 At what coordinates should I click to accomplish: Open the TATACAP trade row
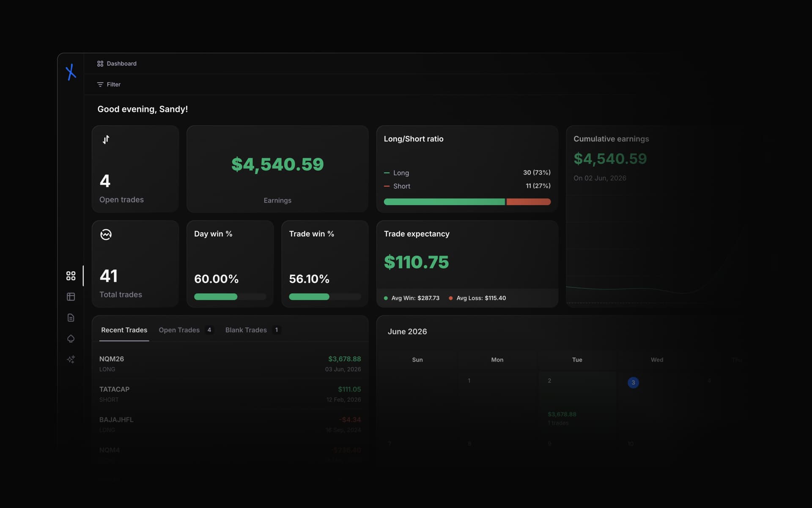(230, 394)
